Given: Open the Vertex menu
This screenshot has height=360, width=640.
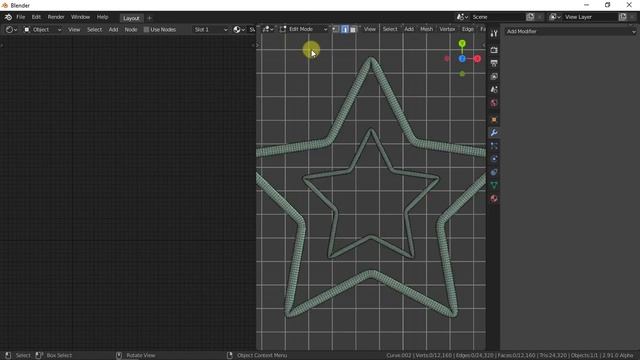Looking at the screenshot, I should (447, 29).
